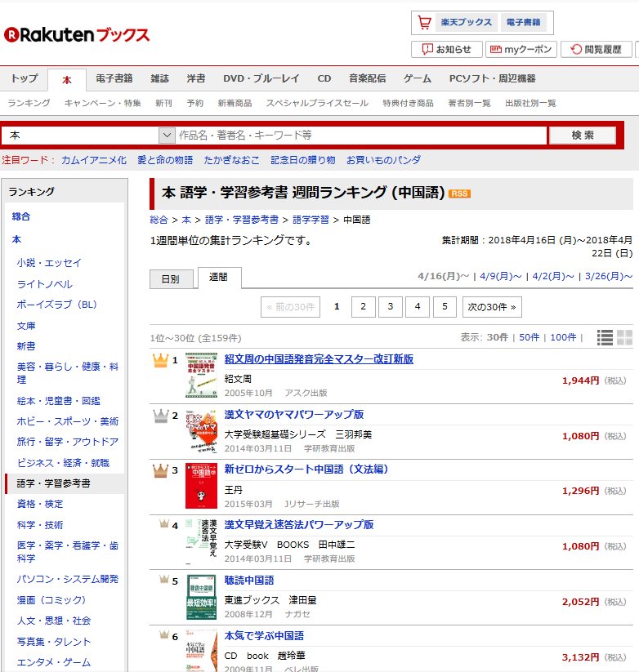
Task: Click rank 3 red book cover thumbnail
Action: [x=201, y=486]
